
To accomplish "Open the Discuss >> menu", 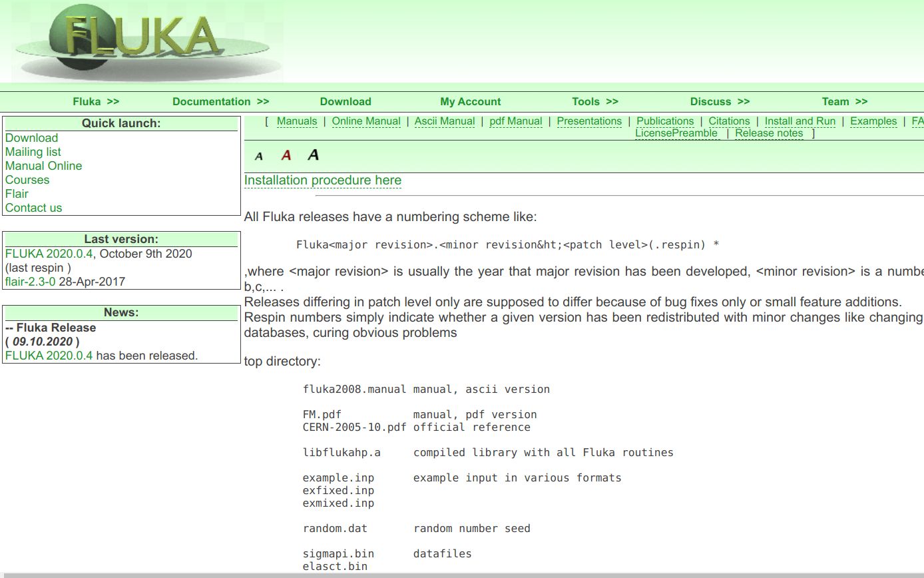I will [x=720, y=101].
